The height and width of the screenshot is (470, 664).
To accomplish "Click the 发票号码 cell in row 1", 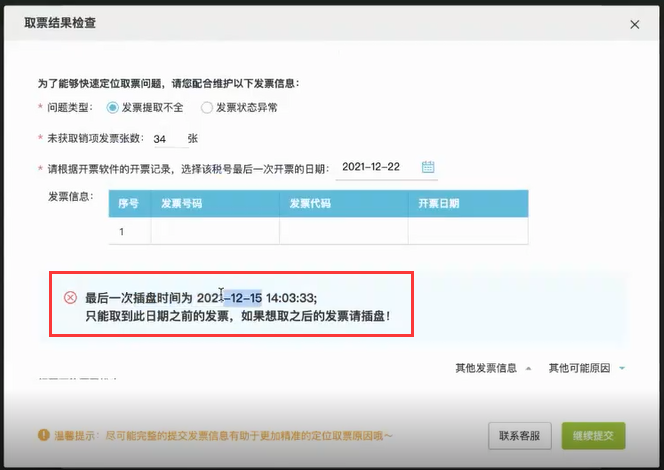I will [215, 231].
